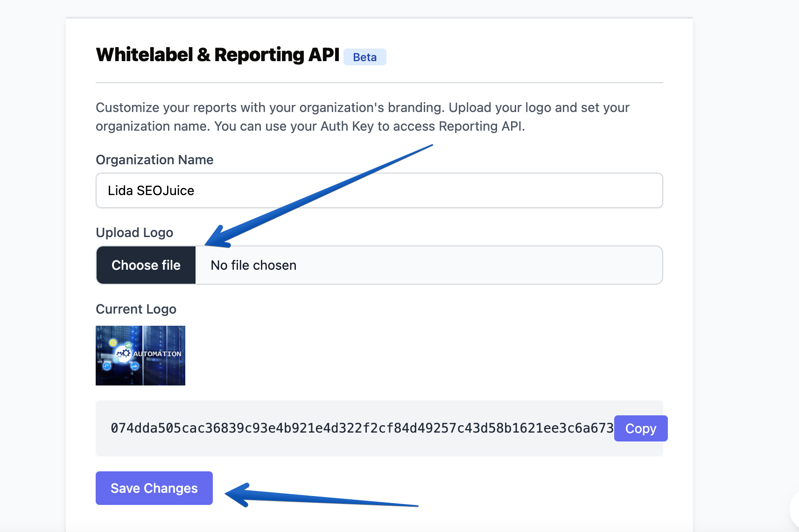799x532 pixels.
Task: Click the AUTOMATION text inside the logo image
Action: 156,354
